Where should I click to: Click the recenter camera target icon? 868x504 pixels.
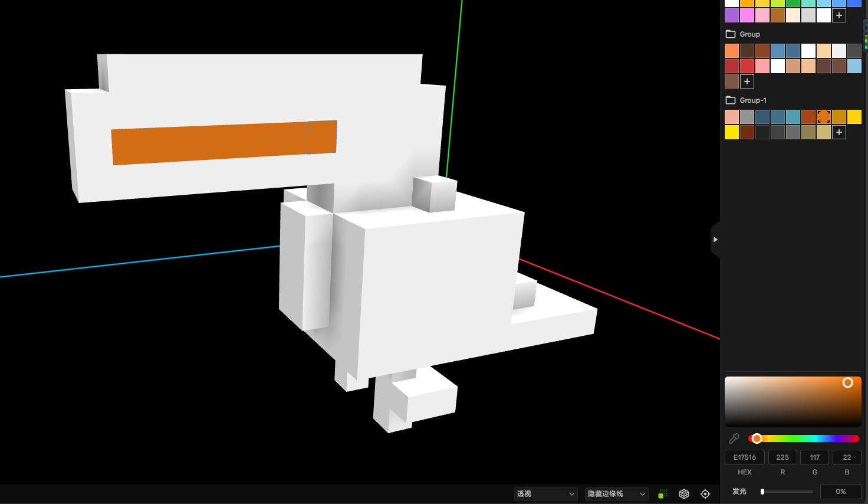click(x=705, y=494)
